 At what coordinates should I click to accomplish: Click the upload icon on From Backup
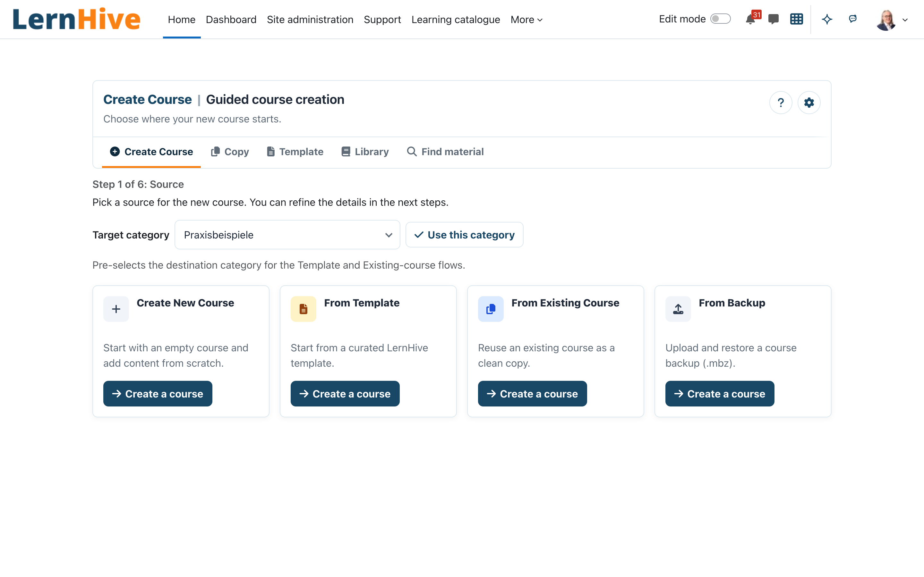pyautogui.click(x=678, y=309)
